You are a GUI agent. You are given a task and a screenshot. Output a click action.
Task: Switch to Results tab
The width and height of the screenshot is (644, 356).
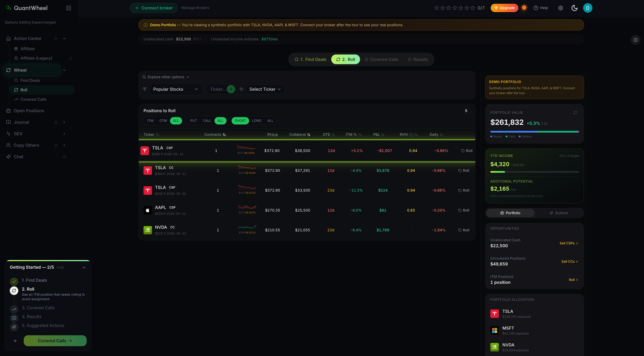[x=418, y=59]
